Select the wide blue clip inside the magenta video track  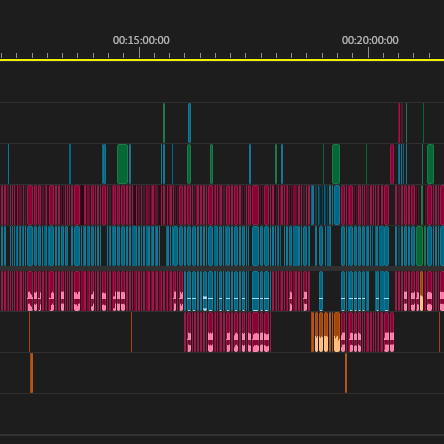(x=337, y=205)
